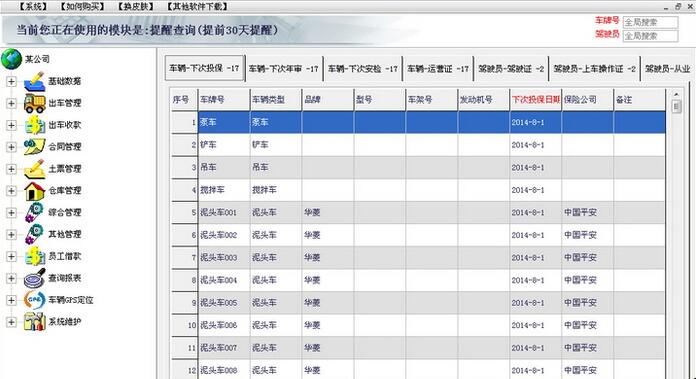This screenshot has height=379, width=696.
Task: Select the 泥头车007 cell
Action: pyautogui.click(x=224, y=347)
